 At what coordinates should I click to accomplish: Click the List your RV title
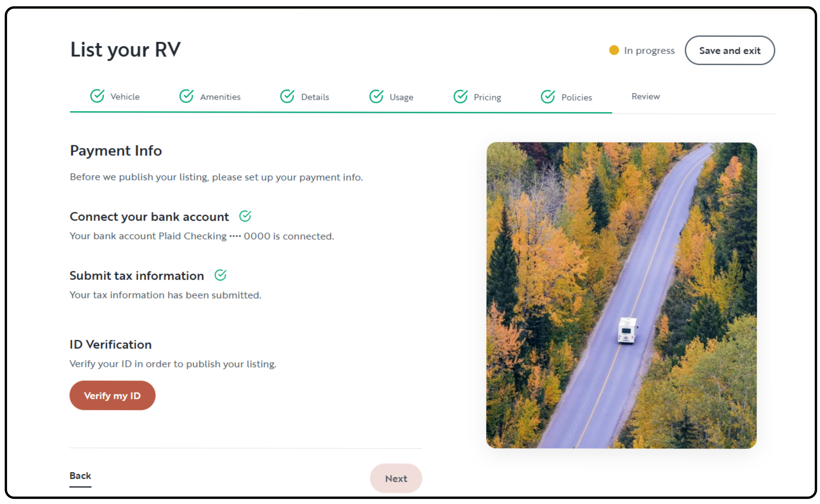click(125, 50)
